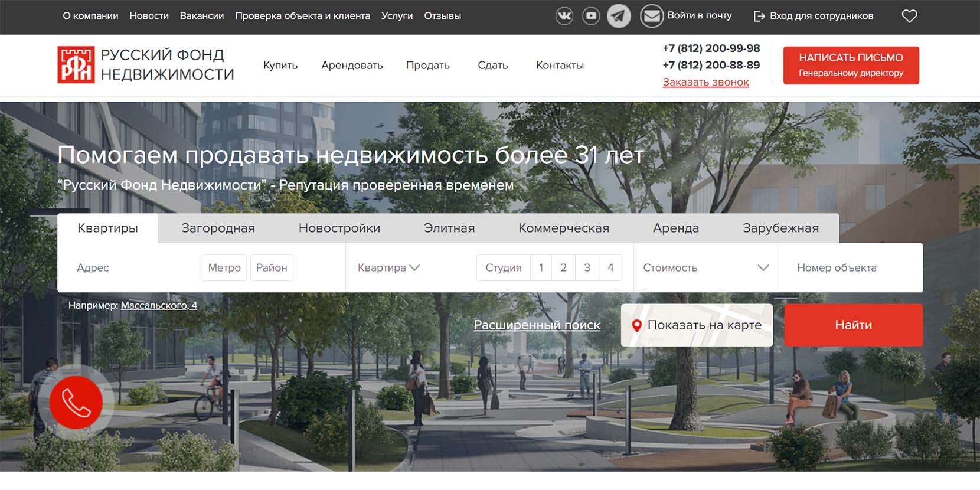Click the employee login arrow icon
The image size is (980, 490).
coord(759,16)
